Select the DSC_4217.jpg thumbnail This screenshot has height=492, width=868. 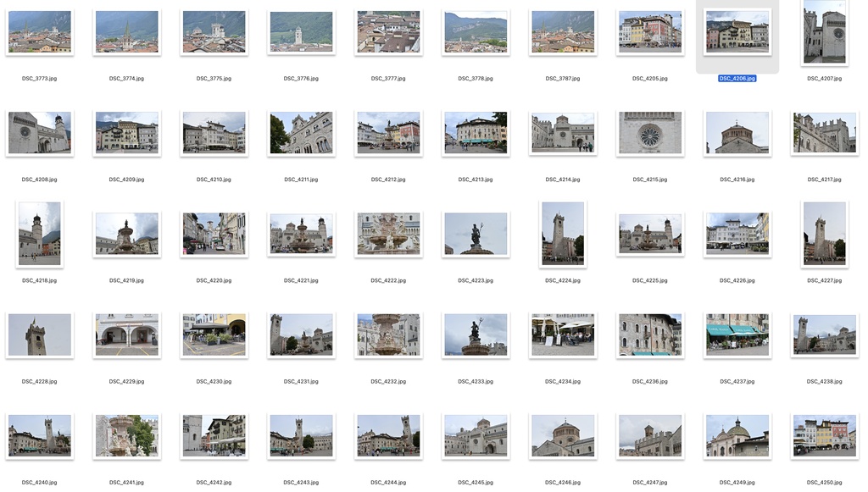click(x=824, y=133)
